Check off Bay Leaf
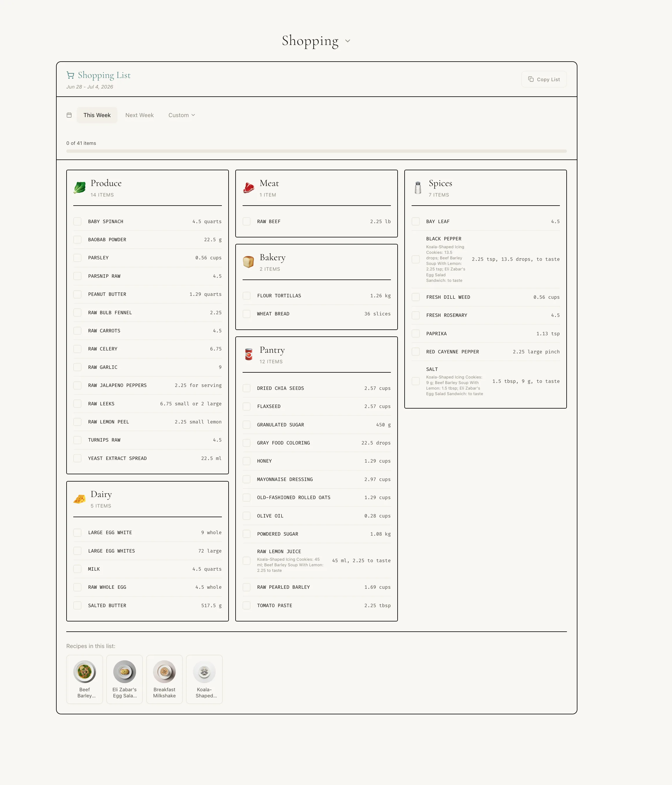The width and height of the screenshot is (672, 785). point(416,221)
